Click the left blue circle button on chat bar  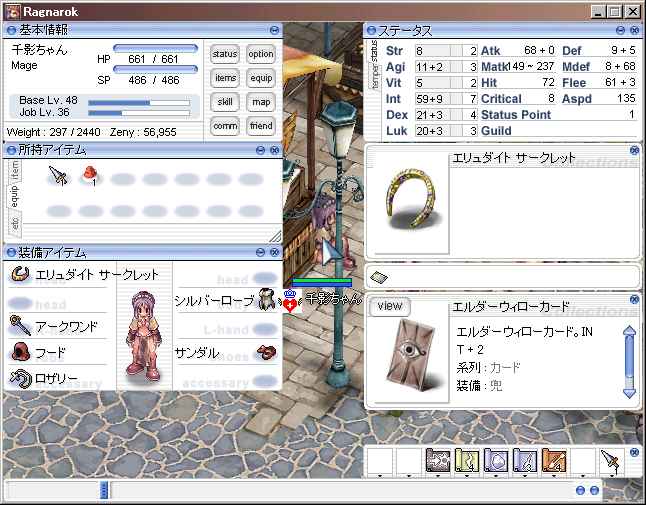click(x=580, y=490)
